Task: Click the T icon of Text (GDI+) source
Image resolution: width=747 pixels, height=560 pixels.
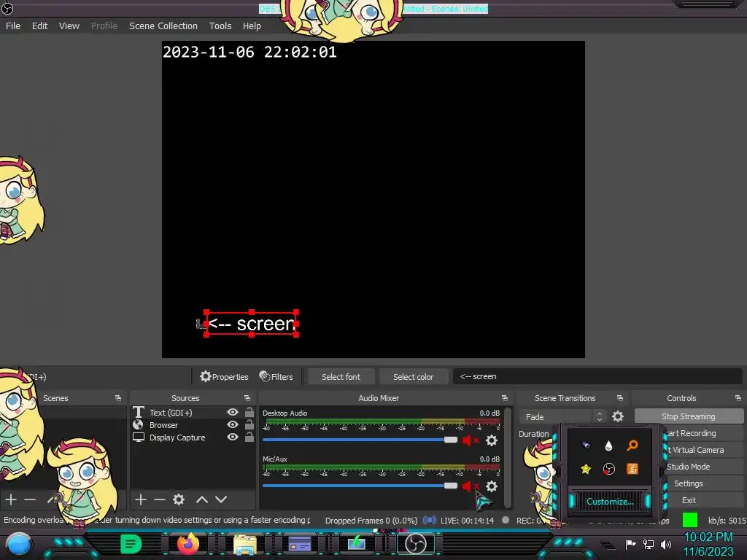Action: [138, 413]
